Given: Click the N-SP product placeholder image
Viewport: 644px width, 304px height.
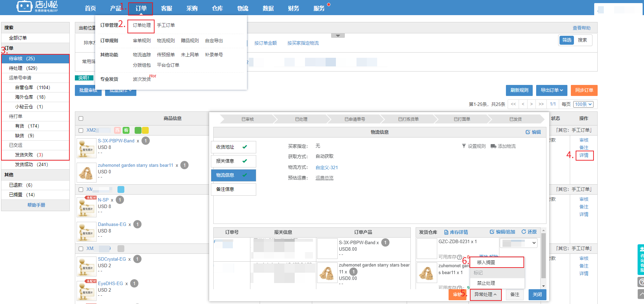Looking at the screenshot, I should click(x=86, y=207).
